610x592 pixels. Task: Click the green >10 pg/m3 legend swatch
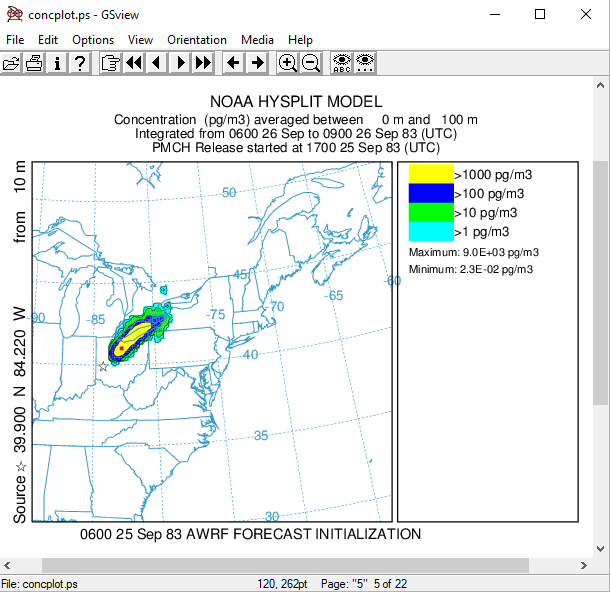(431, 212)
